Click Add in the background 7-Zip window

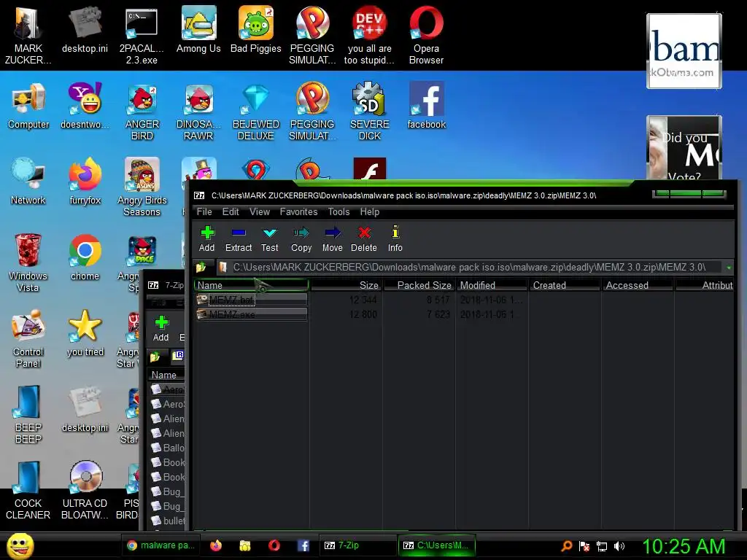(x=161, y=329)
